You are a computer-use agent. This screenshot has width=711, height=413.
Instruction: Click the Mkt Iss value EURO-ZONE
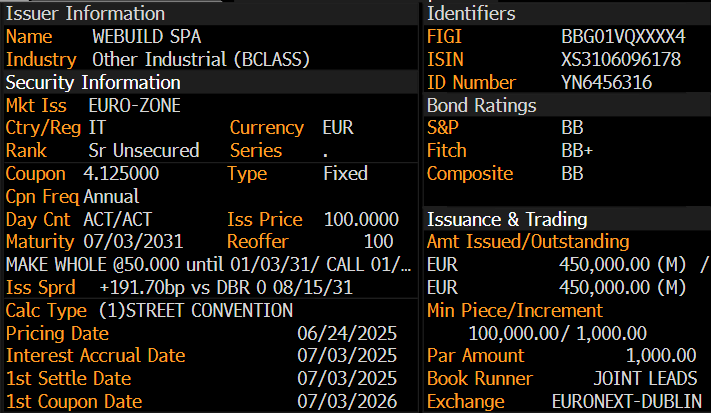click(x=135, y=106)
